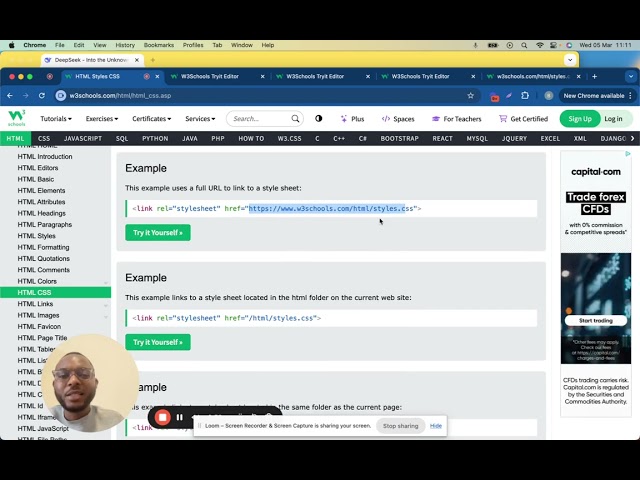Select PYTHON in topic bar
The height and width of the screenshot is (480, 640).
[155, 138]
